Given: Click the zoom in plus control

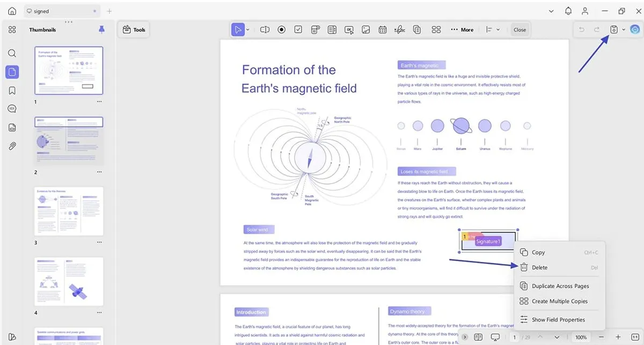Looking at the screenshot, I should pos(618,337).
